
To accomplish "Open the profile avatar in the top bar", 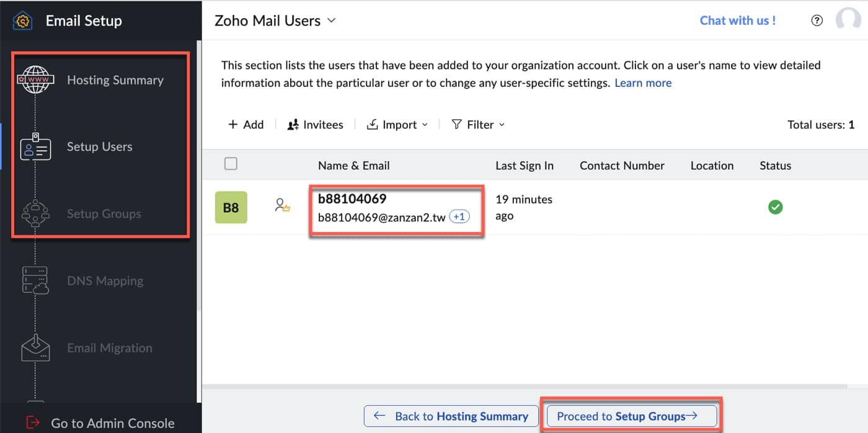I will 848,20.
